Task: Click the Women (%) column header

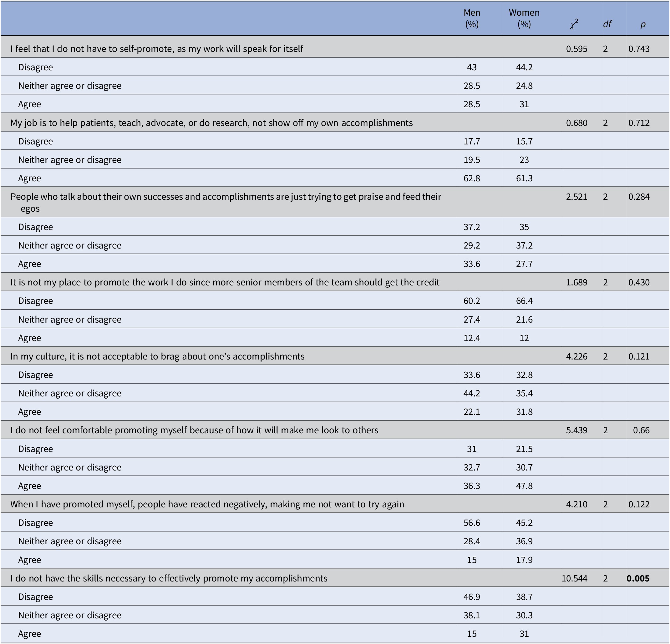Action: pyautogui.click(x=524, y=18)
